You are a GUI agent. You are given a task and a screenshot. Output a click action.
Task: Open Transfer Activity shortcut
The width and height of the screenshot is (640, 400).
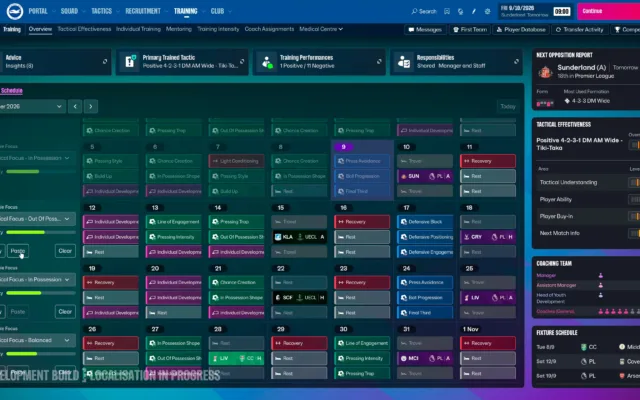click(x=579, y=29)
